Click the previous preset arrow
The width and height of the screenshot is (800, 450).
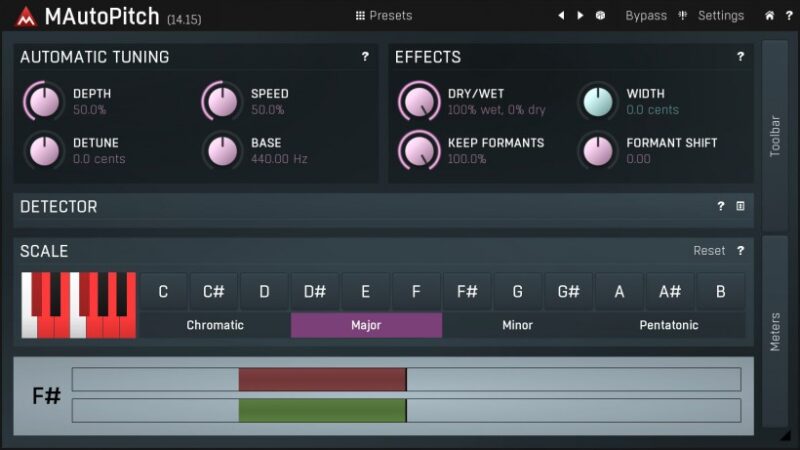tap(561, 15)
